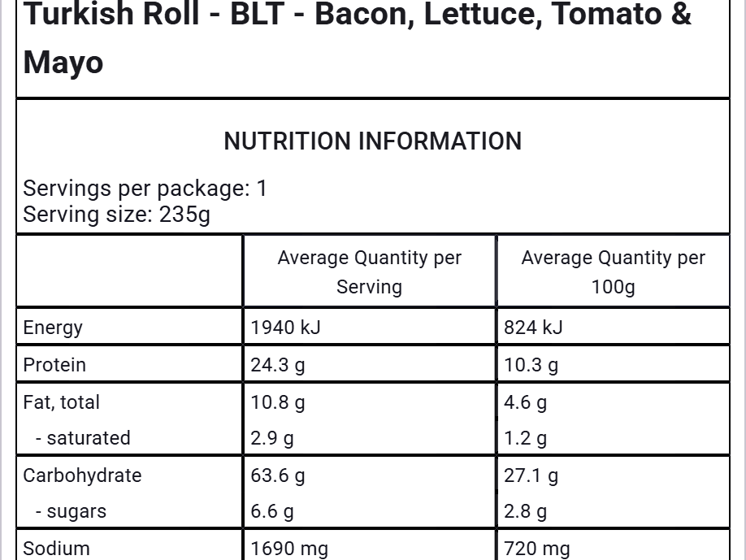Screen dimensions: 746x560
Task: Select the 1690 mg sodium value
Action: 289,549
